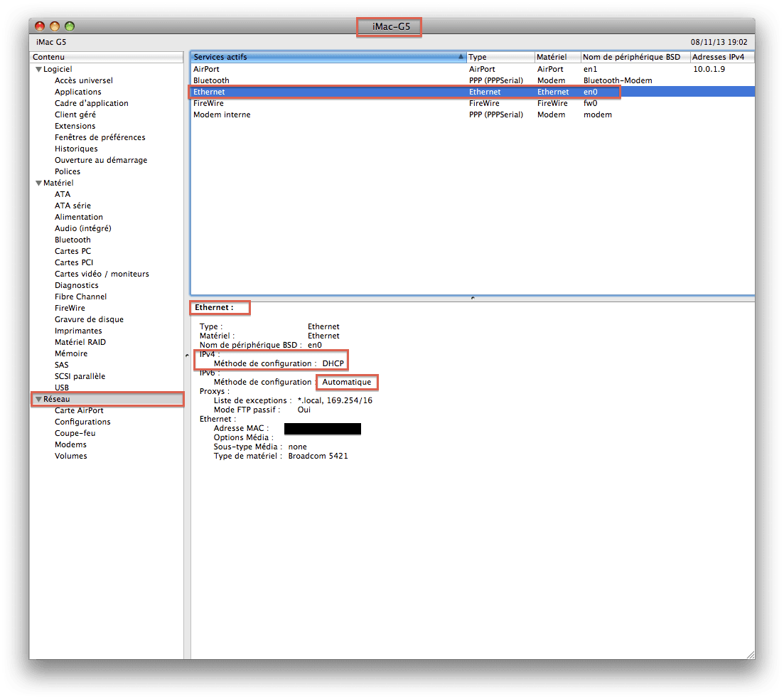784x699 pixels.
Task: Select ATA under Matériel
Action: [63, 194]
